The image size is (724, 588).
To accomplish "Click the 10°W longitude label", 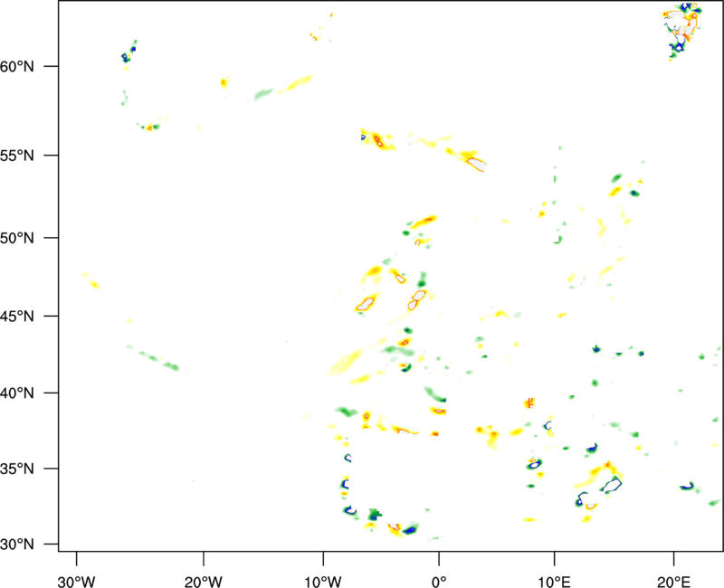I will [323, 582].
